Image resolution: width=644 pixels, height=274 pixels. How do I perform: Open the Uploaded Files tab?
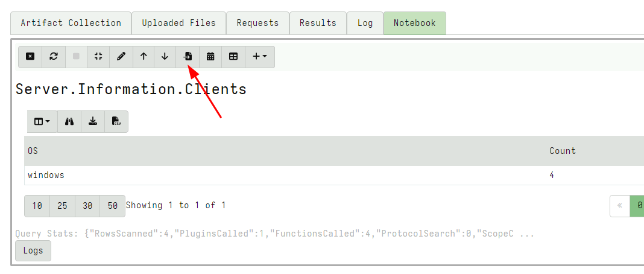(178, 23)
